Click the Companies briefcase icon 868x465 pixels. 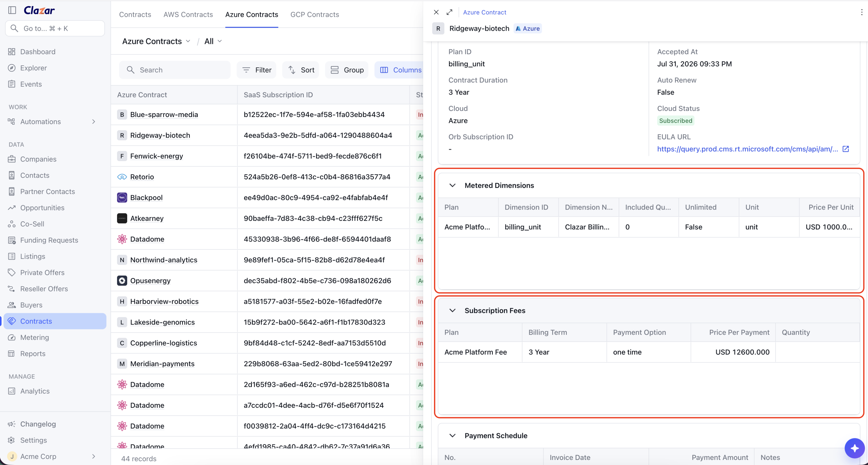click(x=12, y=159)
